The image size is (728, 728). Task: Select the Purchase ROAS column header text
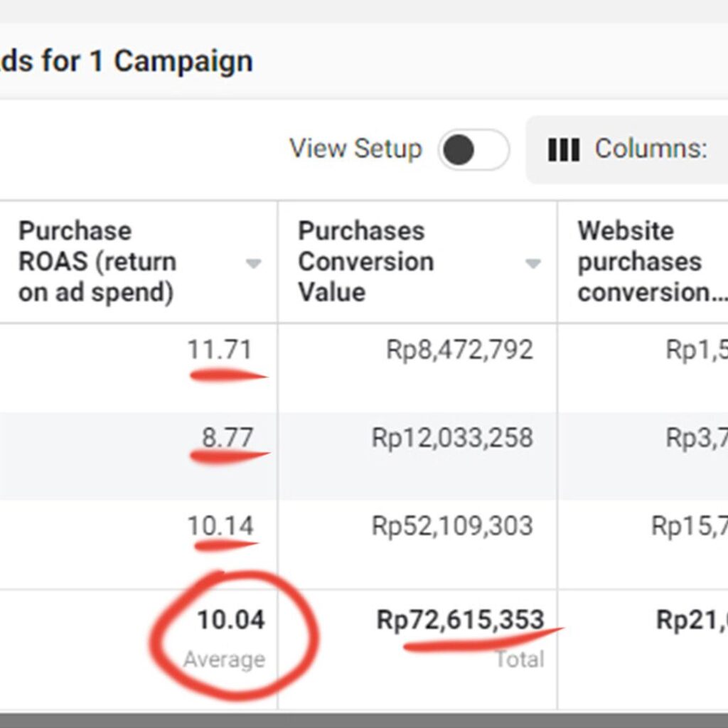[x=97, y=262]
